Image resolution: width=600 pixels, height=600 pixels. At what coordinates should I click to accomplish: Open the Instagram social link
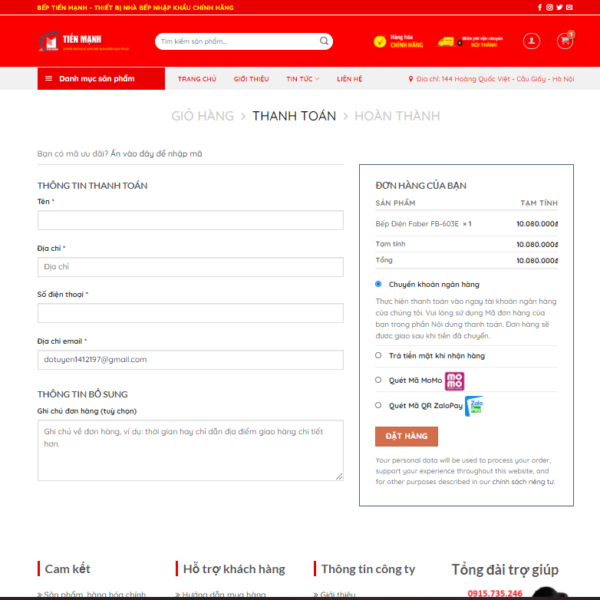(x=550, y=7)
